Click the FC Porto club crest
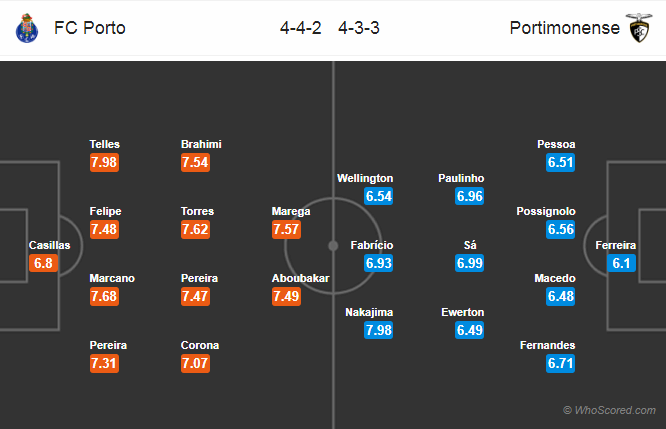Screen dimensions: 666x429 [x=27, y=28]
